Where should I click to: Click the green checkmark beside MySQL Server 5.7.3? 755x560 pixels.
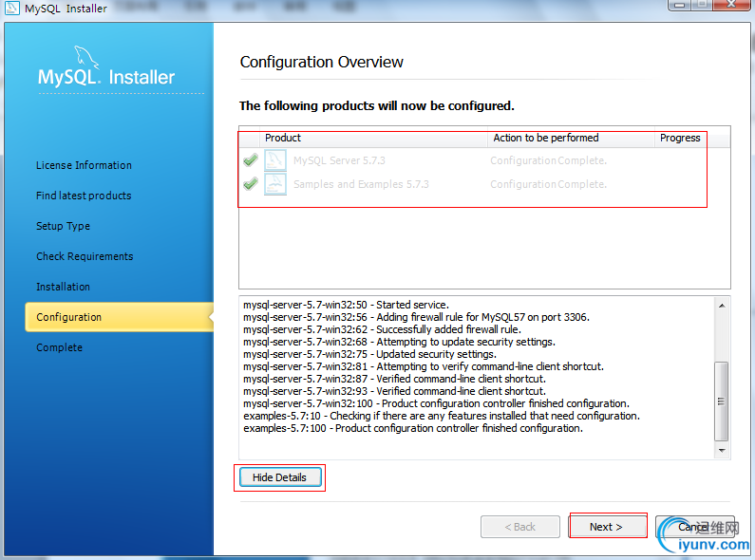coord(251,160)
